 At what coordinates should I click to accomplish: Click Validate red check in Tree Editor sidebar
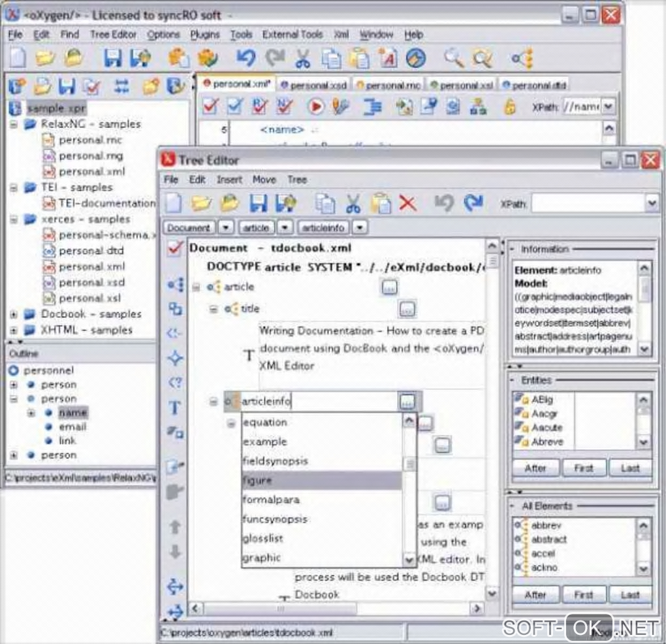tap(174, 248)
